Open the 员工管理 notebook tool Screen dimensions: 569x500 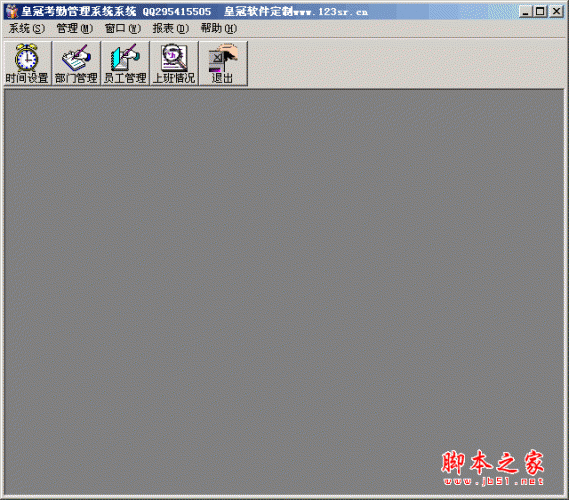pyautogui.click(x=125, y=63)
